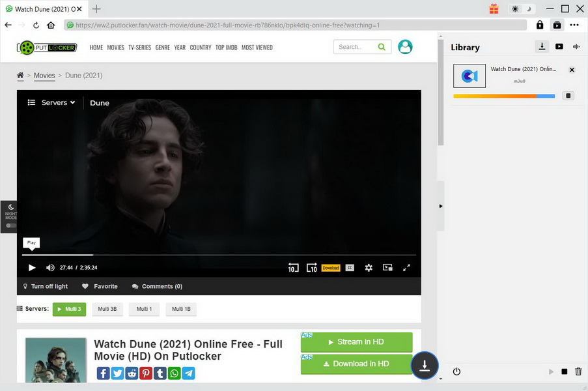Select the Multi 3B server
Image resolution: width=588 pixels, height=391 pixels.
[108, 309]
